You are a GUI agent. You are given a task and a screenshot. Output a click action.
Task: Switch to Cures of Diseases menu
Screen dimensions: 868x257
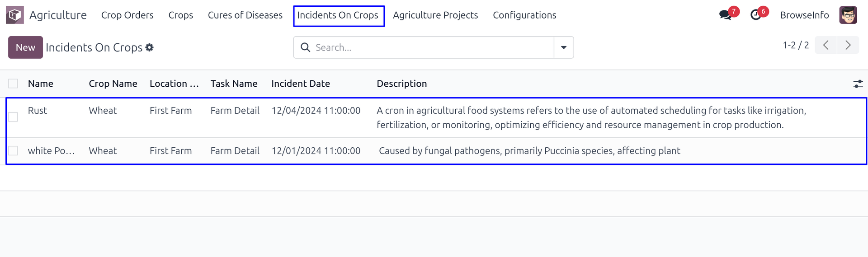point(245,15)
